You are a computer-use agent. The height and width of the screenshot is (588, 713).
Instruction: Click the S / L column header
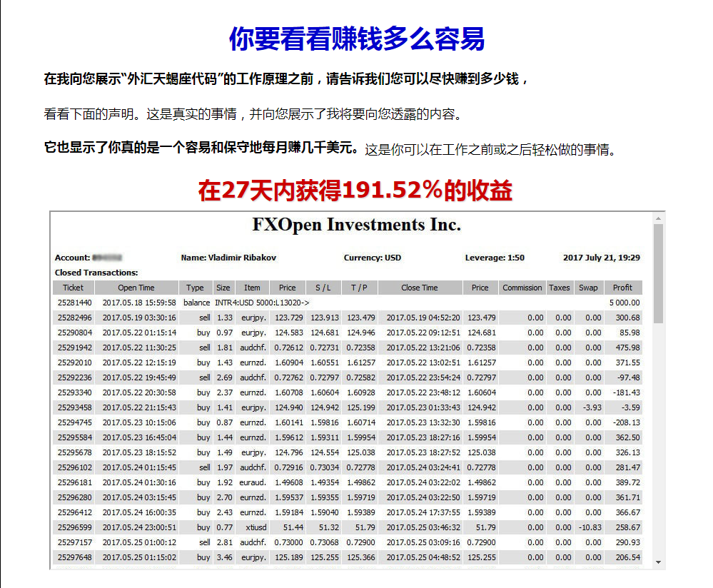pos(323,288)
